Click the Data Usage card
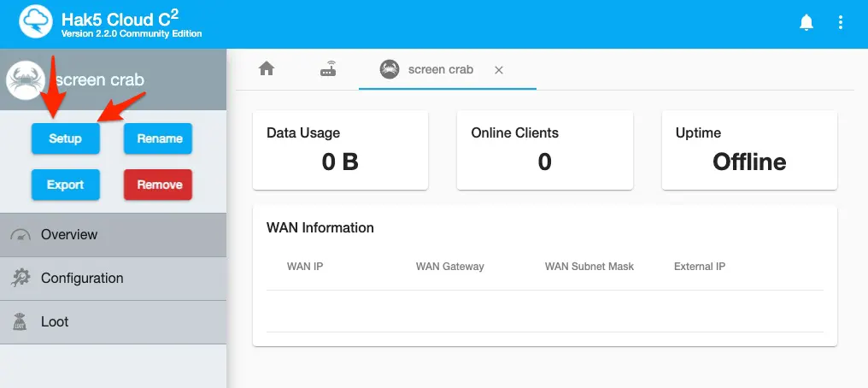This screenshot has width=868, height=388. pyautogui.click(x=340, y=150)
